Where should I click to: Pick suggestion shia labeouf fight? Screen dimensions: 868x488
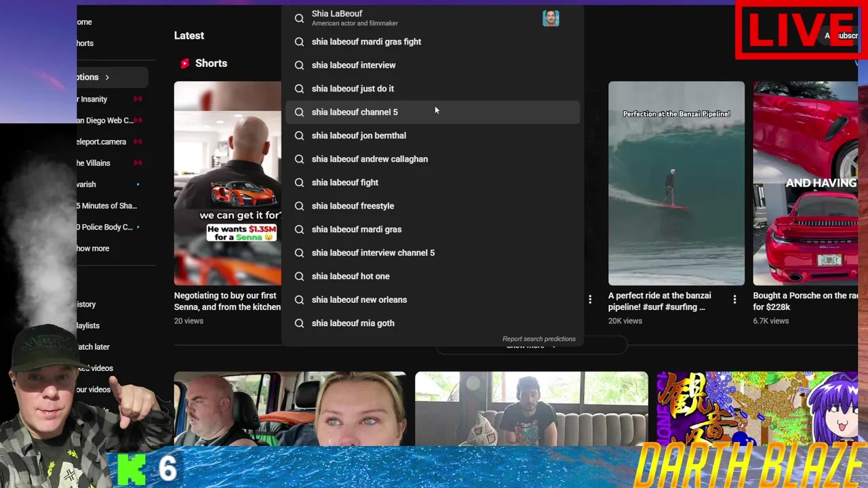(x=433, y=182)
